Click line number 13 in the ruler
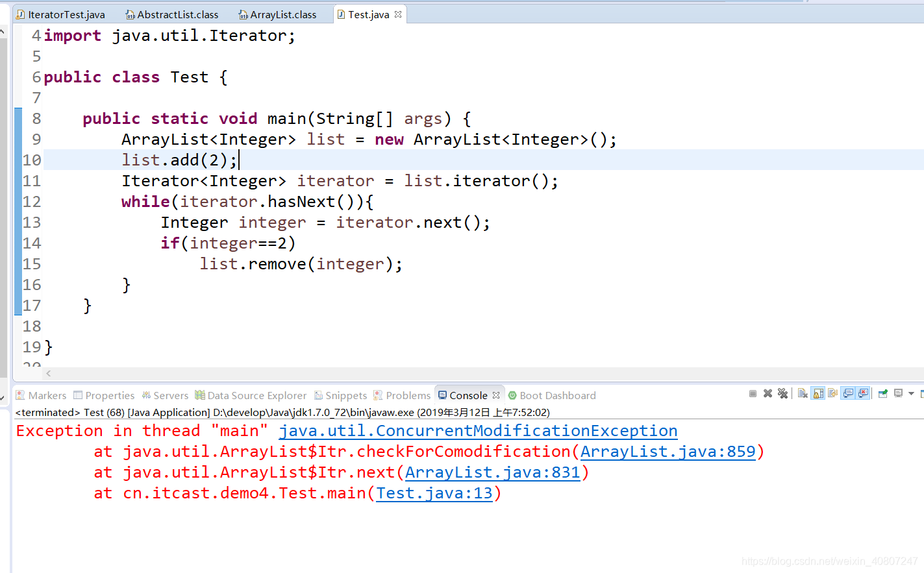This screenshot has height=573, width=924. click(32, 223)
